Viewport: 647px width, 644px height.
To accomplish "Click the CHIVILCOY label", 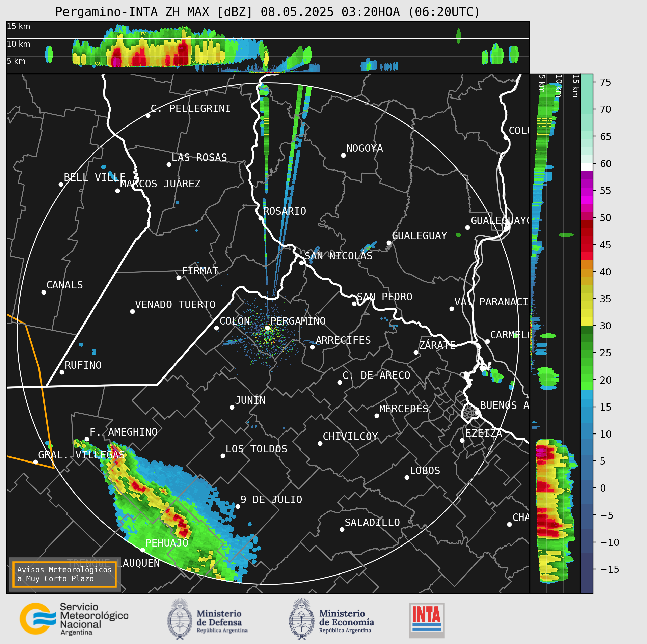I will (x=350, y=436).
